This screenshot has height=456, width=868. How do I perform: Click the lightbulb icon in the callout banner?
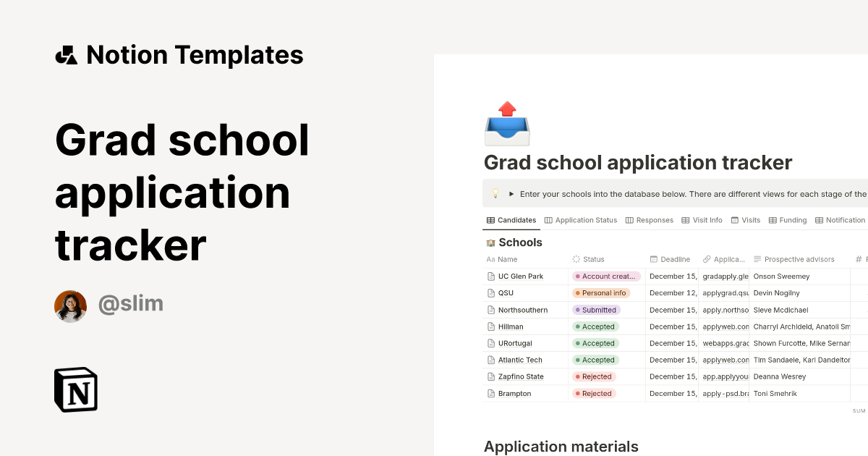[x=495, y=193]
